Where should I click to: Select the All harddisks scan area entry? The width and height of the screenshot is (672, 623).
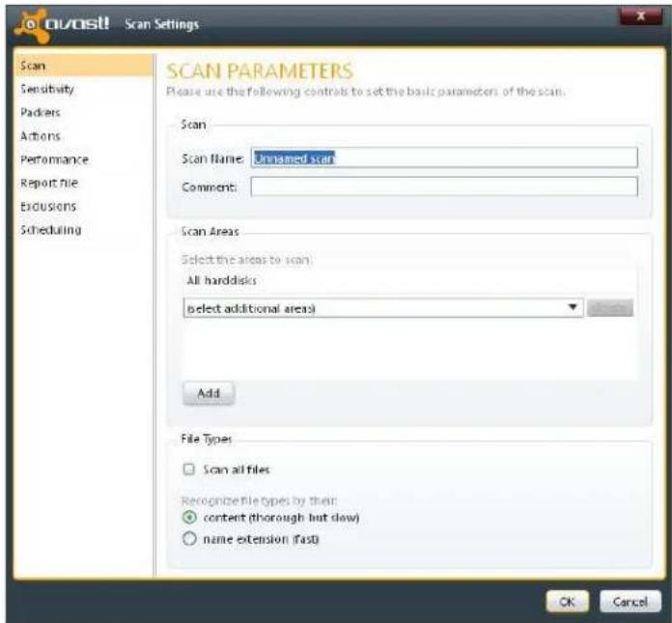pos(221,280)
